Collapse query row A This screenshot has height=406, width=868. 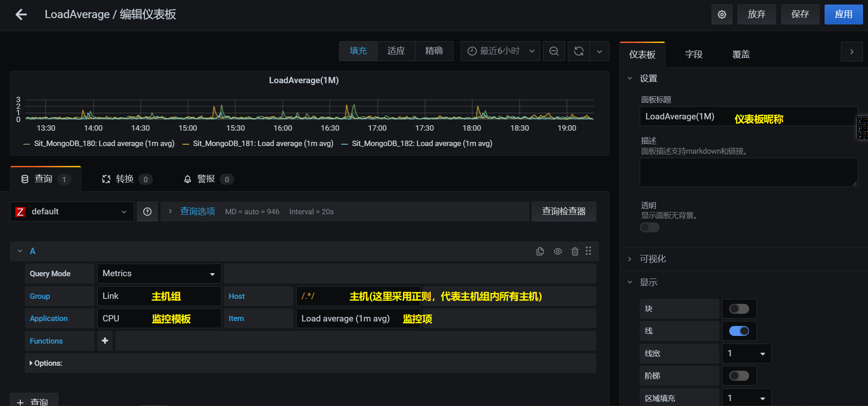click(20, 251)
